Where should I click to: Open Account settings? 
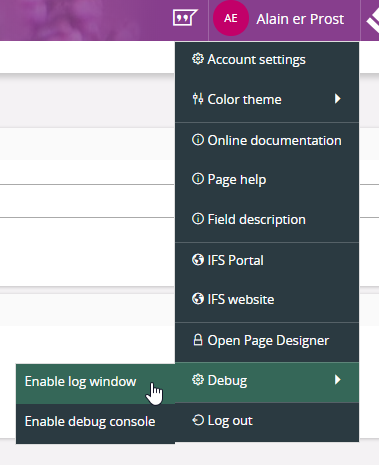tap(267, 60)
